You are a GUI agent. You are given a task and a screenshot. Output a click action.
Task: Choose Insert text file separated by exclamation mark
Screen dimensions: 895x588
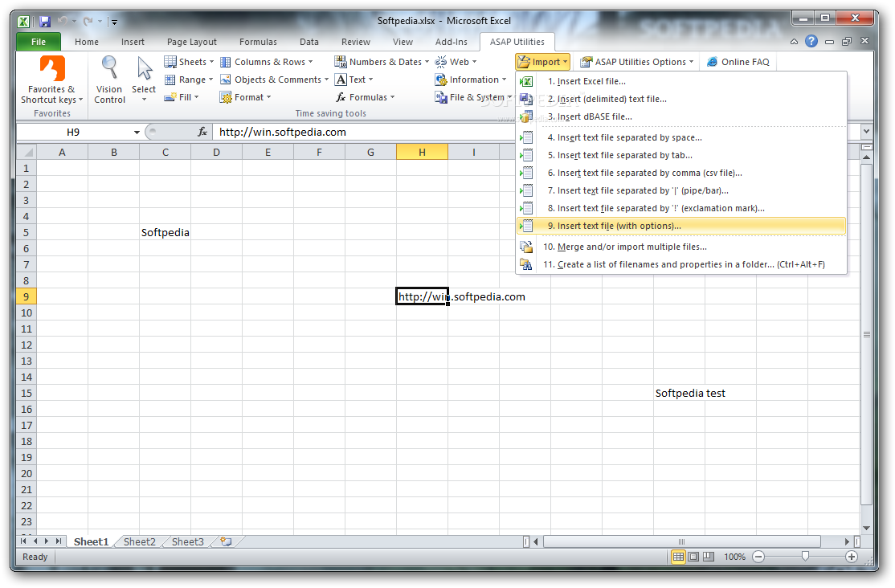click(681, 208)
